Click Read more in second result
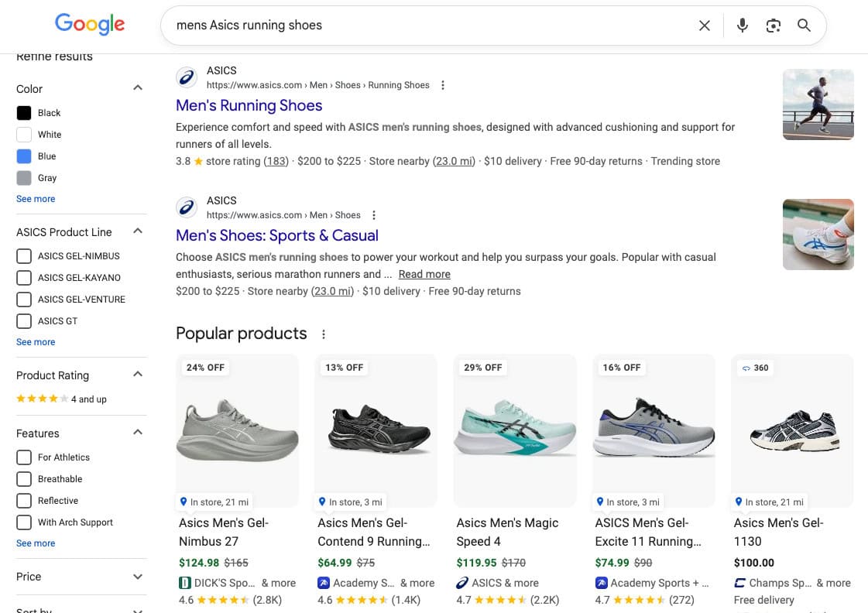Screen dimensions: 868x613 [x=424, y=274]
